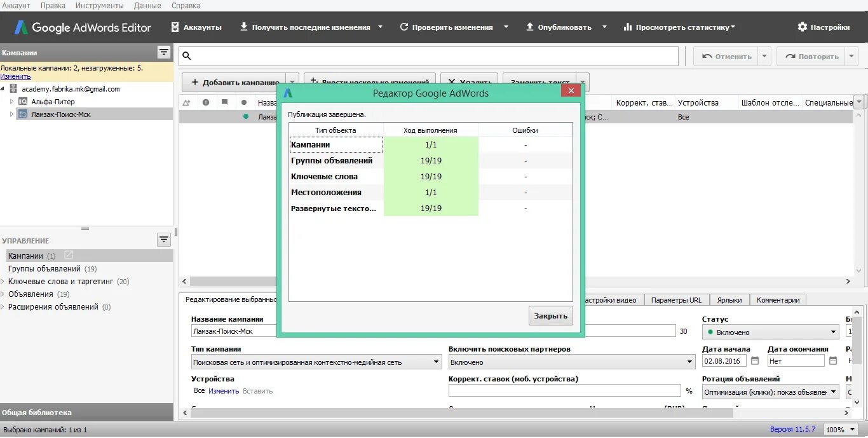Open the column chooser dropdown in table header
868x438 pixels.
(859, 102)
